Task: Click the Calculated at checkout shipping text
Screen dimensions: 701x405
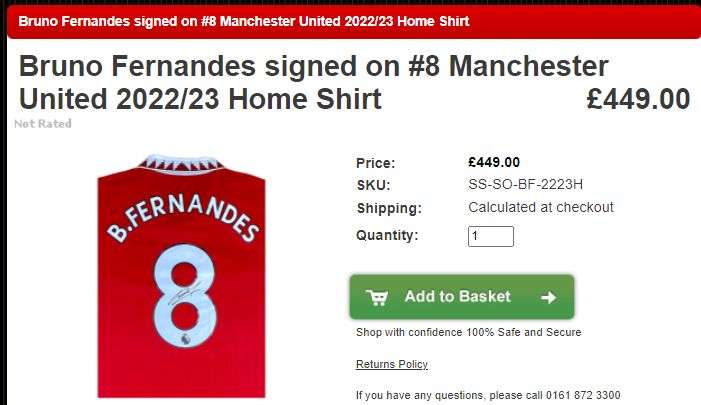Action: tap(541, 207)
